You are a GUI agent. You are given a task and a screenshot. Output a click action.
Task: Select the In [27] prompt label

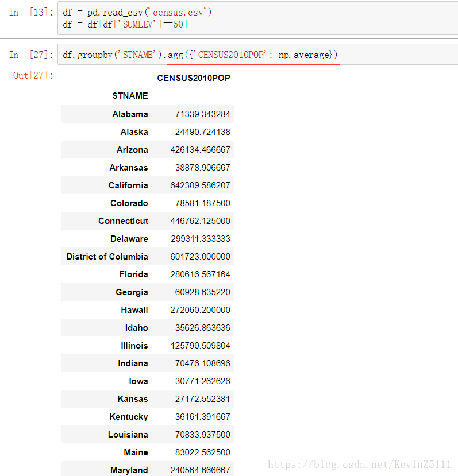pos(31,55)
